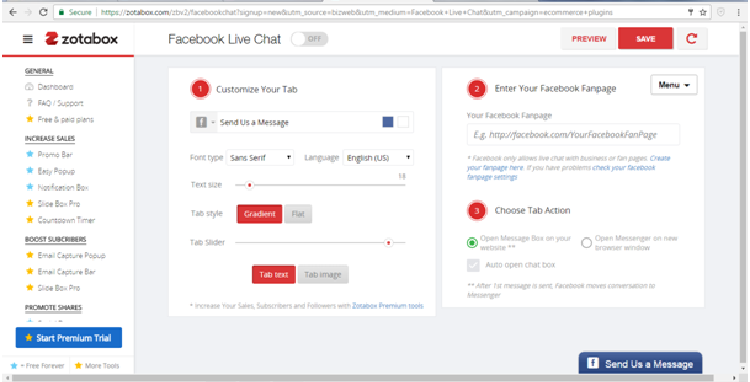
Task: Click the Start Premium Trial button
Action: pyautogui.click(x=69, y=338)
